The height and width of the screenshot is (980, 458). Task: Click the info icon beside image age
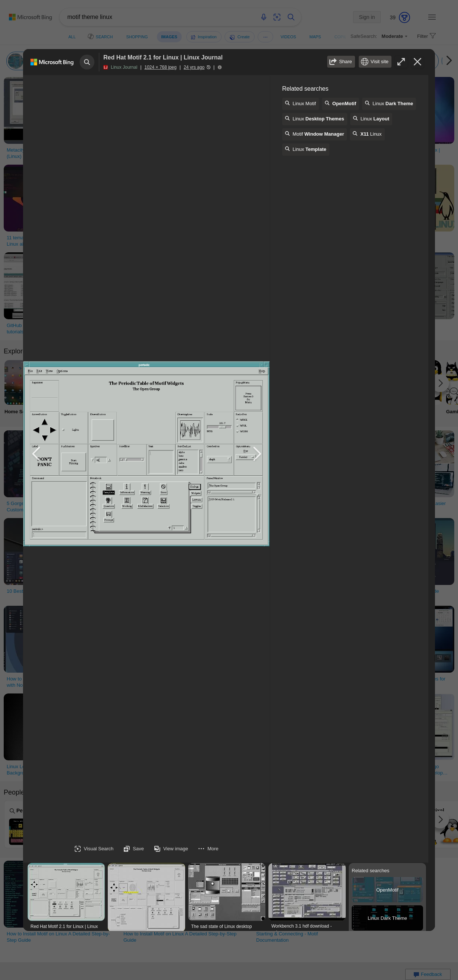click(219, 67)
